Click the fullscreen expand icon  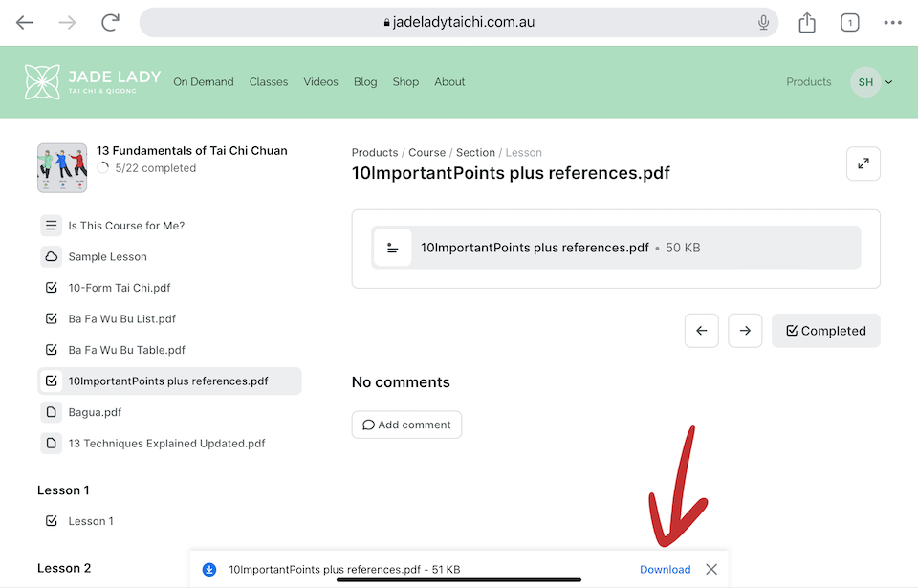coord(863,163)
